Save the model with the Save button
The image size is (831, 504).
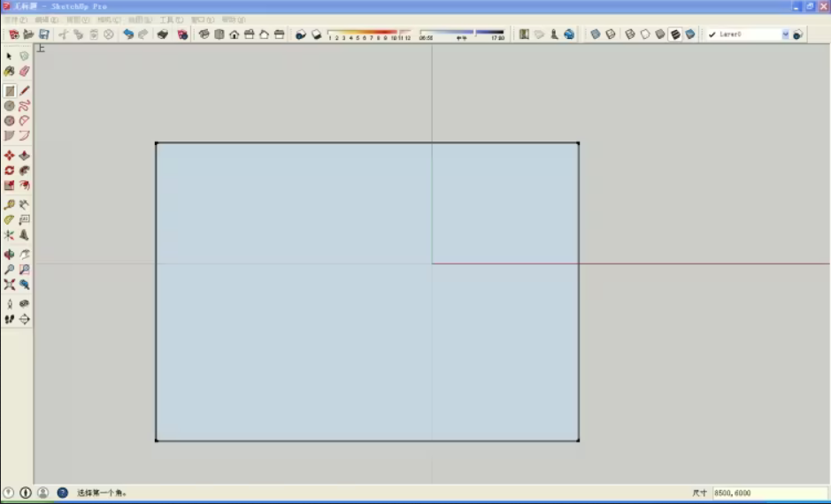coord(43,34)
